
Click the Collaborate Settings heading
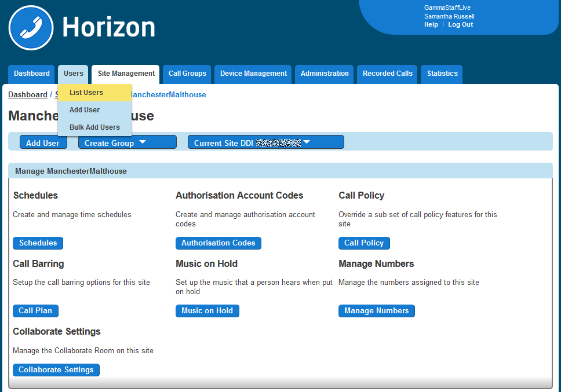tap(57, 332)
